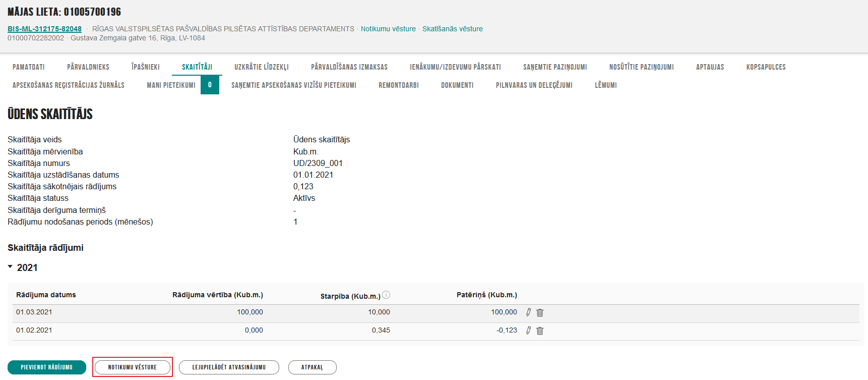The width and height of the screenshot is (868, 380).
Task: Edit the 01.02.2021 reading with pencil icon
Action: click(x=528, y=331)
